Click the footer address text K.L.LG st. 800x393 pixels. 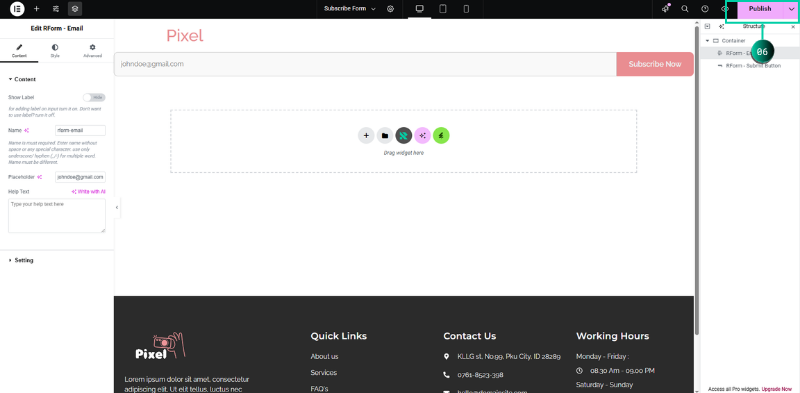[x=509, y=356]
